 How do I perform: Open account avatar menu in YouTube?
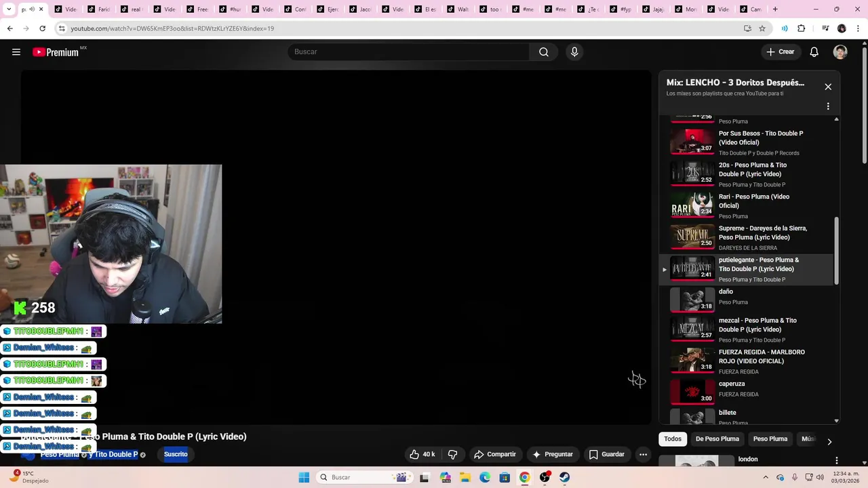[840, 52]
